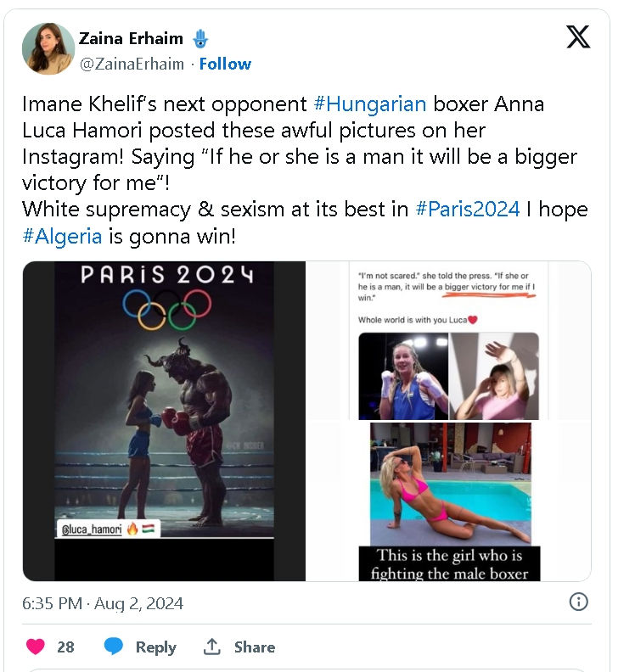Open the 6:35 PM Aug 2, 2024 timestamp
The width and height of the screenshot is (635, 672).
click(103, 603)
